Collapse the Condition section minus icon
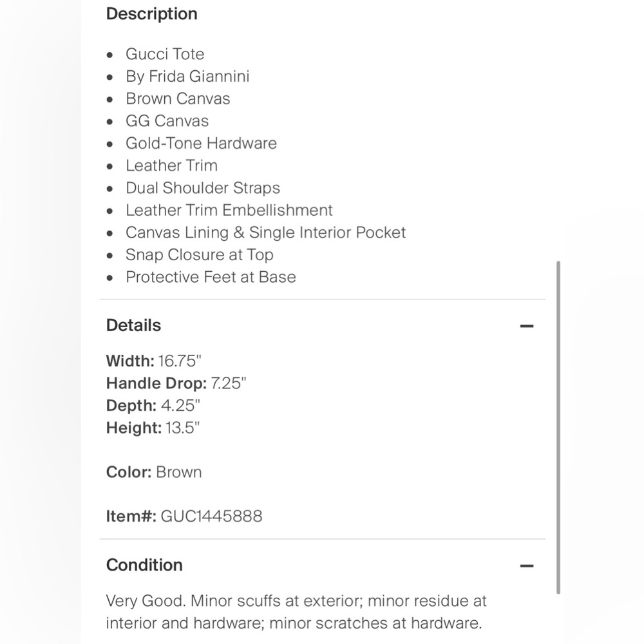 pyautogui.click(x=527, y=566)
